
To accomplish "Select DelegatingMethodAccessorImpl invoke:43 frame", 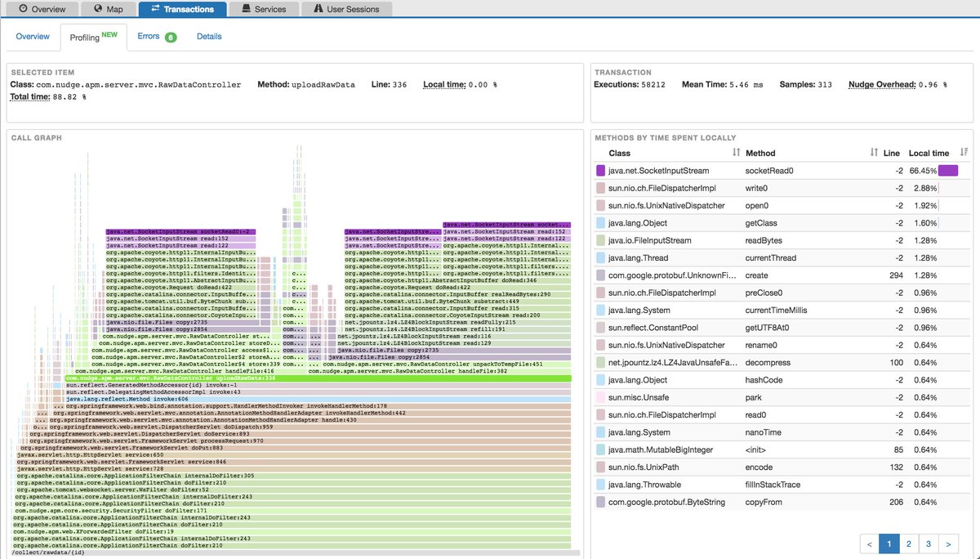I will click(x=319, y=392).
